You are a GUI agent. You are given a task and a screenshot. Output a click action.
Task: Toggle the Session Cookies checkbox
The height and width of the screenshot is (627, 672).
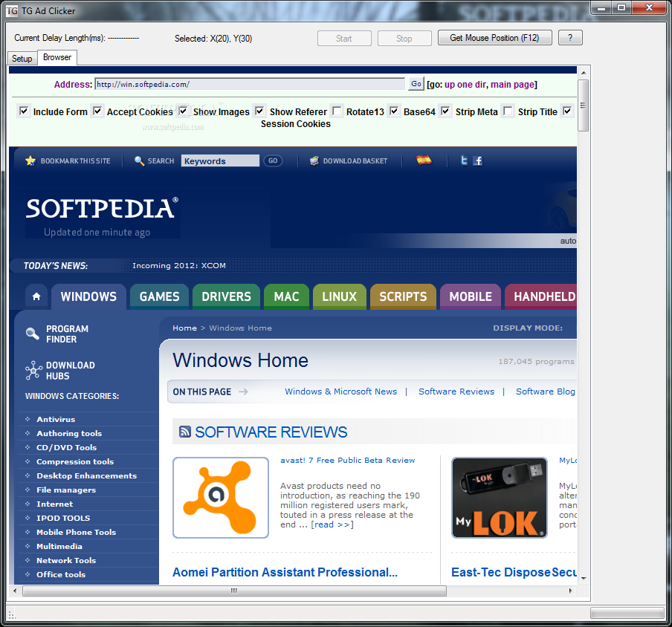pos(567,111)
